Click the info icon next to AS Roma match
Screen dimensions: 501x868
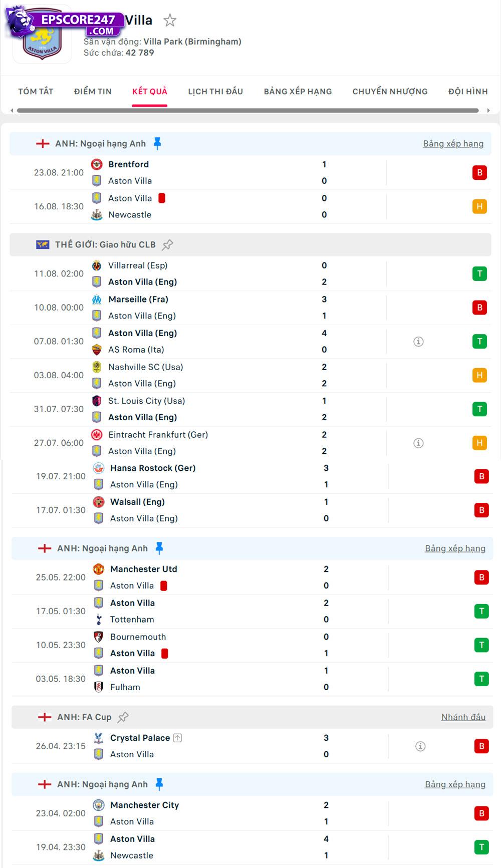click(418, 341)
